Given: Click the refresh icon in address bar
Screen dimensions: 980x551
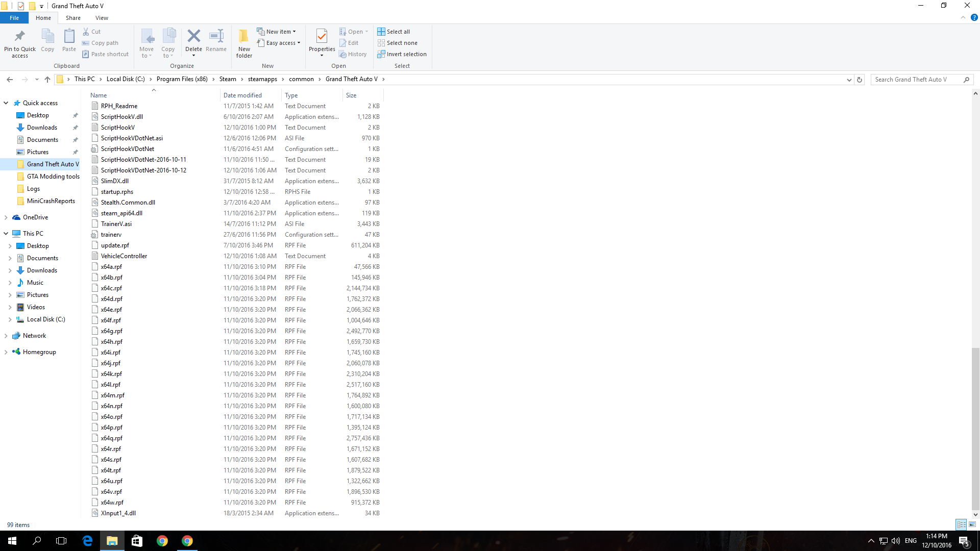Looking at the screenshot, I should tap(860, 80).
